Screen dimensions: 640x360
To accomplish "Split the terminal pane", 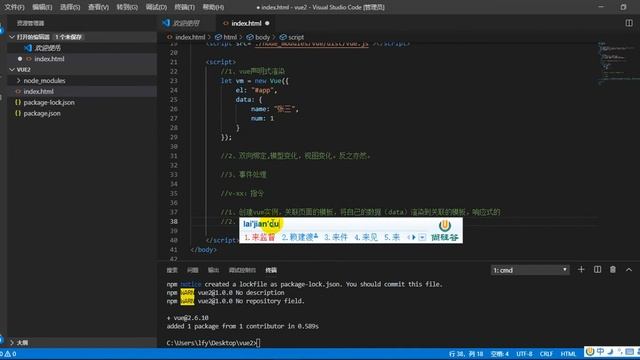I will coord(597,269).
